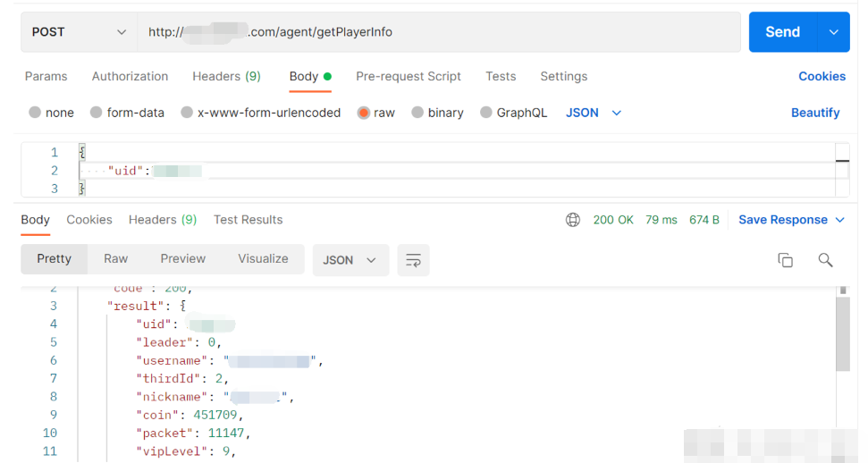This screenshot has width=868, height=463.
Task: Click the Save Response button
Action: tap(783, 220)
